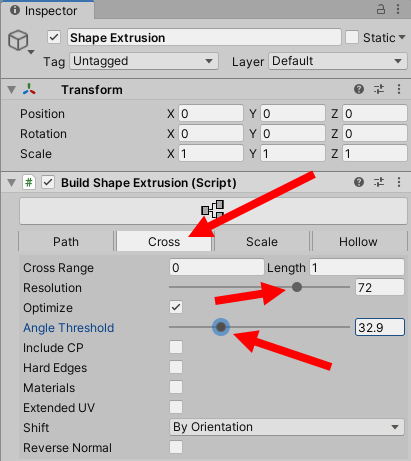Toggle the Static checkbox
411x461 pixels.
[352, 37]
